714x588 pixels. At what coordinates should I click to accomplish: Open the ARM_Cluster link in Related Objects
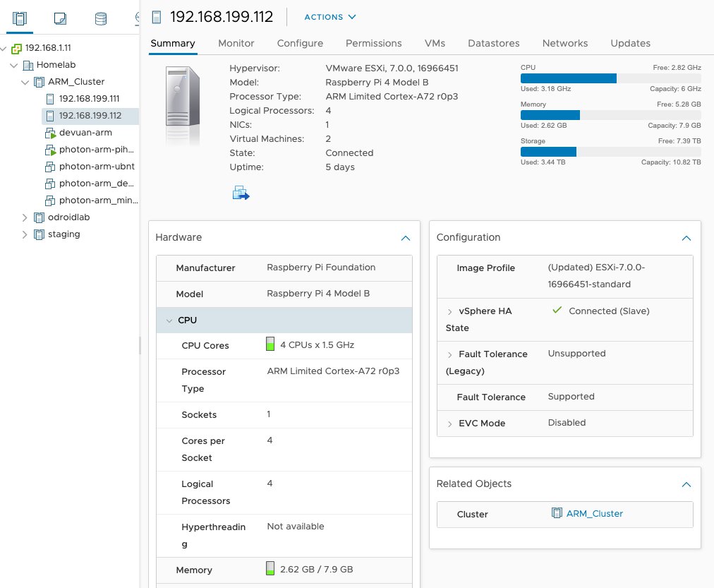click(594, 513)
